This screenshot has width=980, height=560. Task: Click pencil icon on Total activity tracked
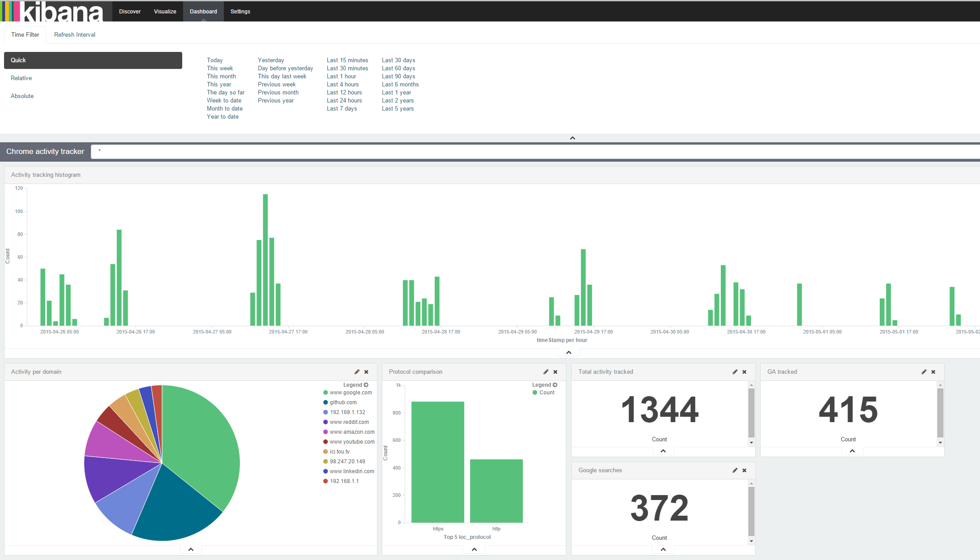point(735,372)
